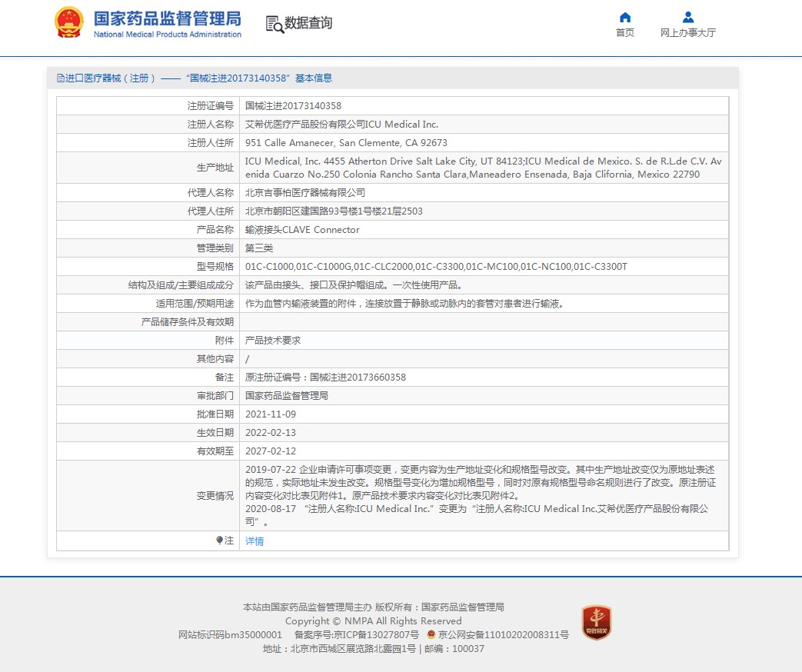
Task: Select remark 原注册证编号：国械注进20173660358
Action: tap(325, 377)
